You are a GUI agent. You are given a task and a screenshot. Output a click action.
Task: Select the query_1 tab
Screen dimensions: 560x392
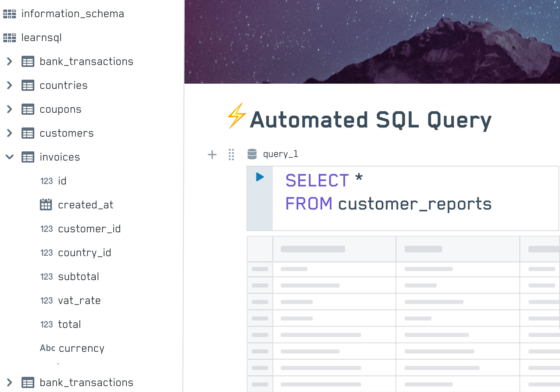pos(280,154)
